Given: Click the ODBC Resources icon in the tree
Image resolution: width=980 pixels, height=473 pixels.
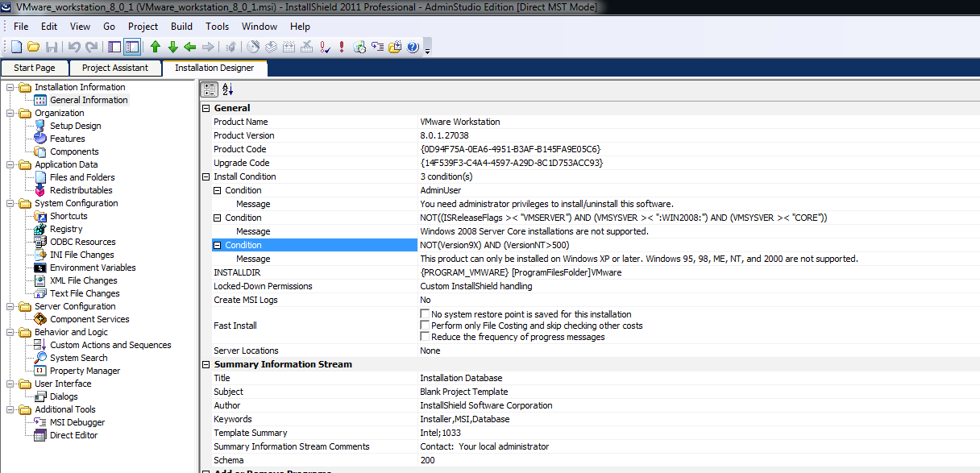Looking at the screenshot, I should [x=40, y=242].
